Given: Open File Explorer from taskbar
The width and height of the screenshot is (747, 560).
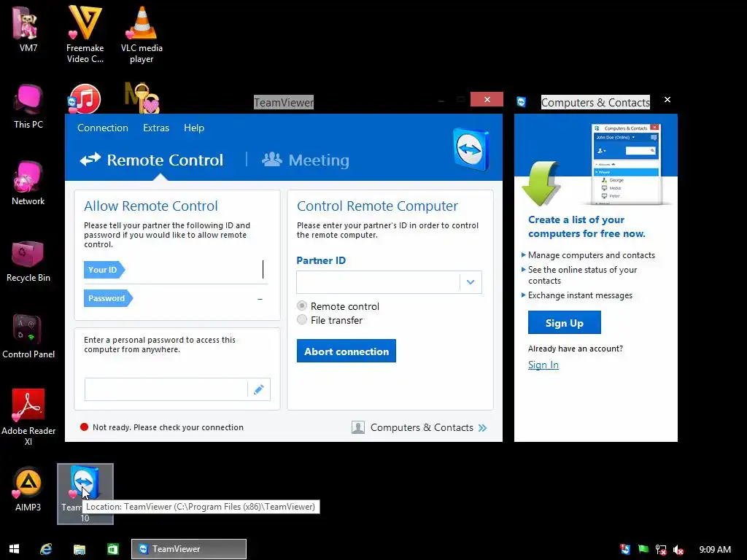Looking at the screenshot, I should coord(79,549).
